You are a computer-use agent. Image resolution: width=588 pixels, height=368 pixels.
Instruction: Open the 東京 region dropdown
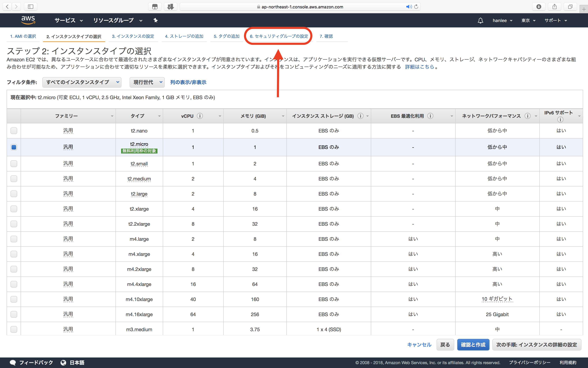tap(528, 21)
